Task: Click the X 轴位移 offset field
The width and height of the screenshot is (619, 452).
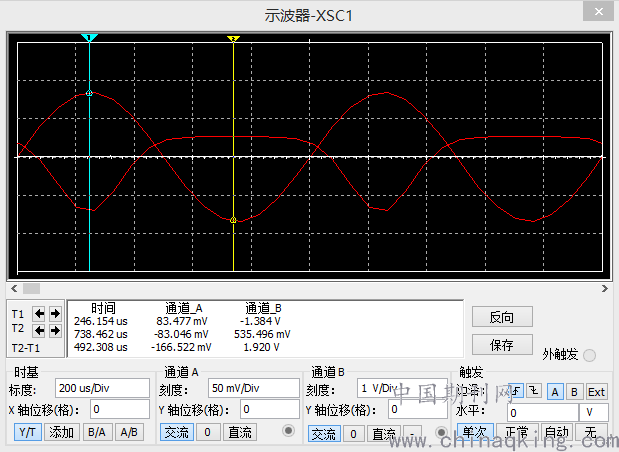Action: [120, 409]
